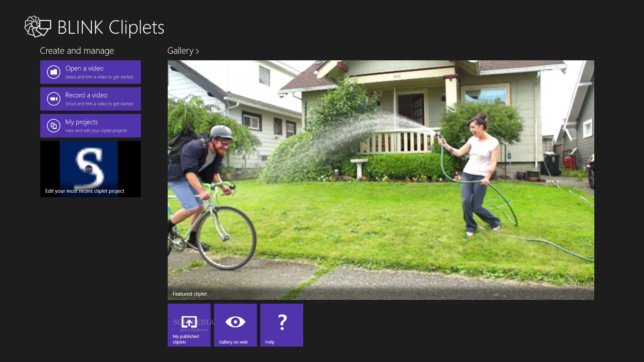Viewport: 644px width, 362px height.
Task: Click the Help tile label
Action: (x=270, y=342)
